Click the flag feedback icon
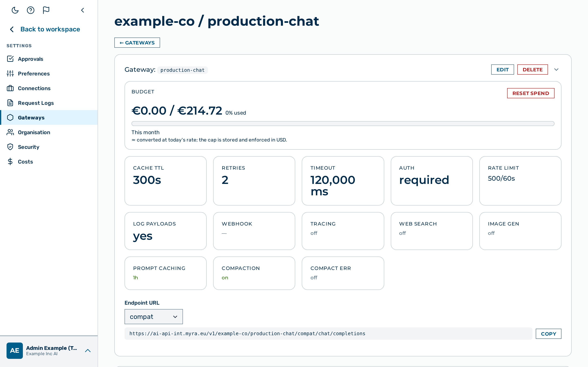This screenshot has height=367, width=588. (x=46, y=10)
